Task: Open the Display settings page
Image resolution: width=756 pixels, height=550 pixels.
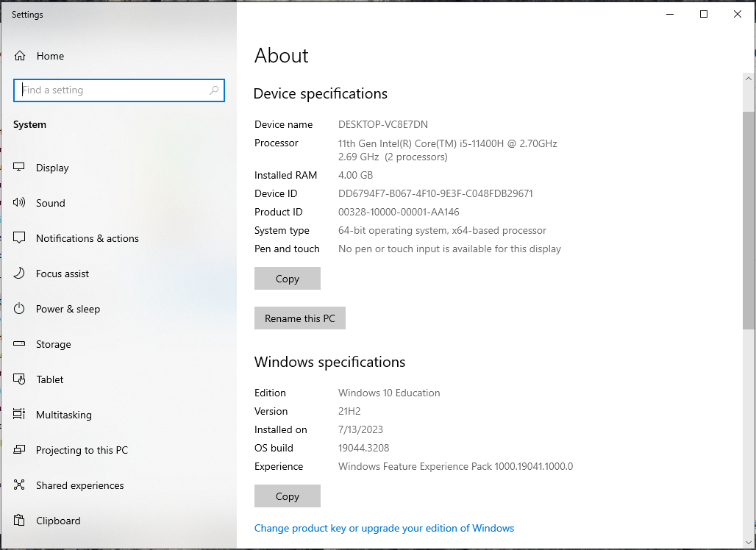Action: click(118, 168)
